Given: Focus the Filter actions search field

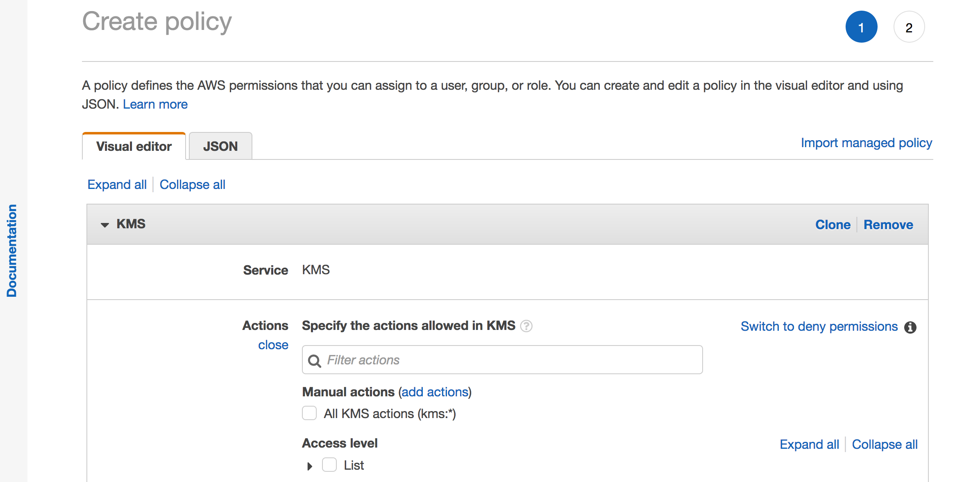Looking at the screenshot, I should click(502, 360).
